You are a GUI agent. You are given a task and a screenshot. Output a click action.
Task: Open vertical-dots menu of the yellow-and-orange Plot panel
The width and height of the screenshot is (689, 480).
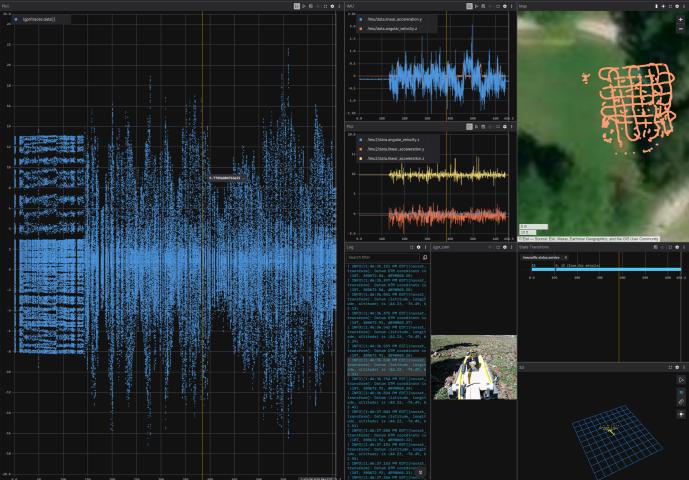511,127
